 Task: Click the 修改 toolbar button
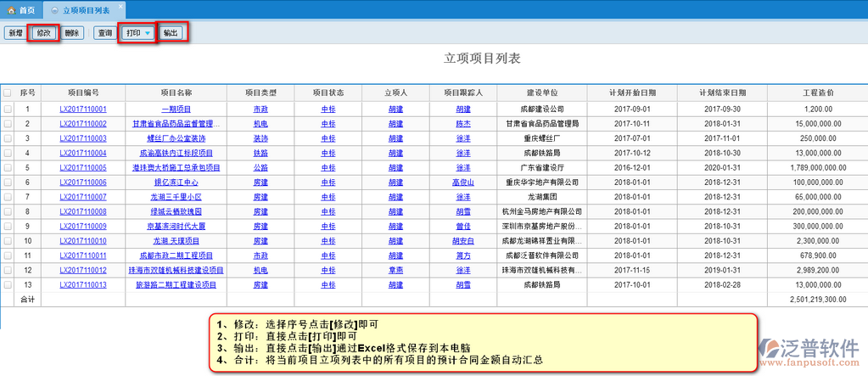tap(43, 33)
